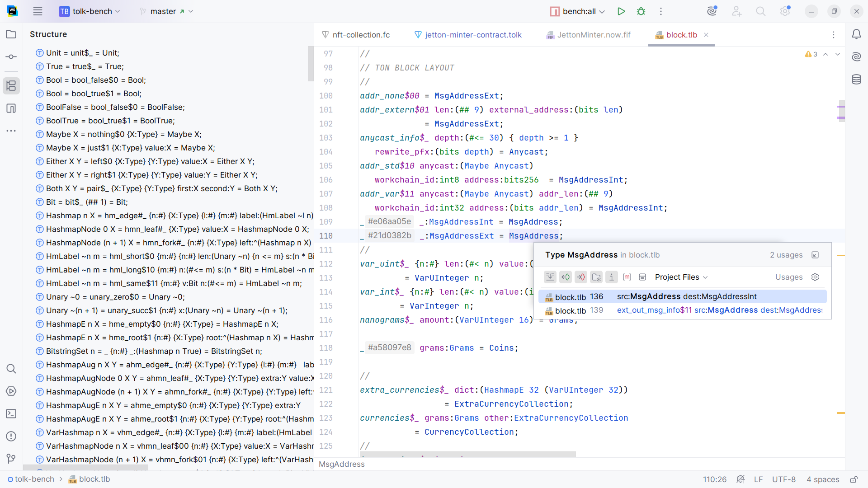
Task: Open the Git tool window
Action: [11, 459]
